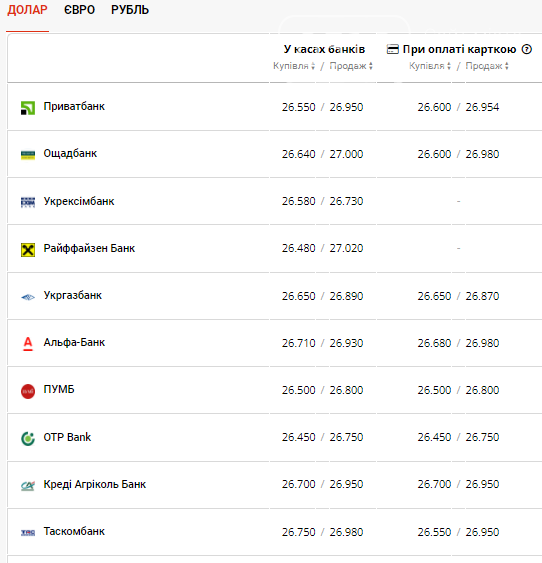Viewport: 542px width, 563px height.
Task: Click the Таскомбанк logo icon
Action: coord(28,532)
